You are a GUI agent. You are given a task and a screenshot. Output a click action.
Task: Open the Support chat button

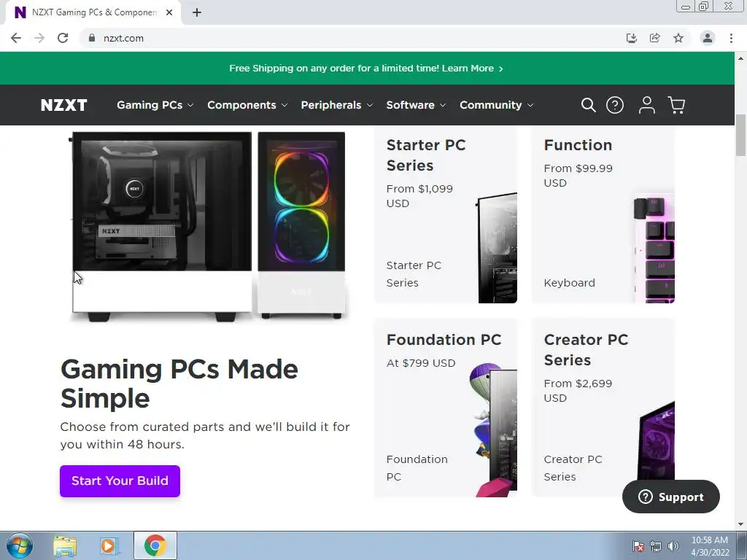point(671,497)
